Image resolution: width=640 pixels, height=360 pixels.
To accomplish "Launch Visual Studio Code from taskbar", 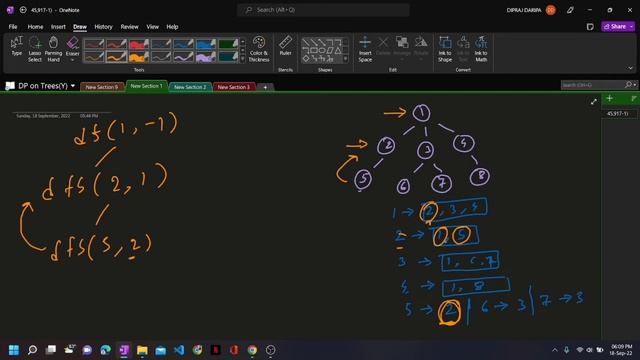I will 179,350.
